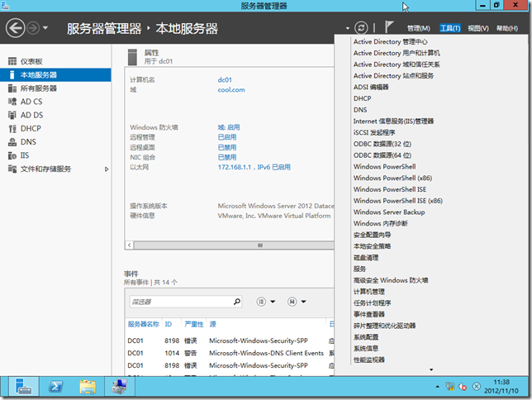Open DHCP from the tools menu

pos(363,98)
